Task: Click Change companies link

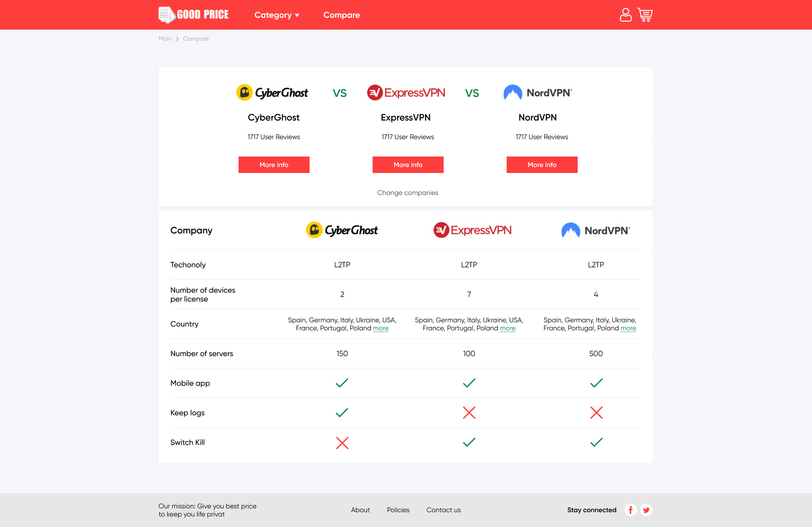Action: (407, 192)
